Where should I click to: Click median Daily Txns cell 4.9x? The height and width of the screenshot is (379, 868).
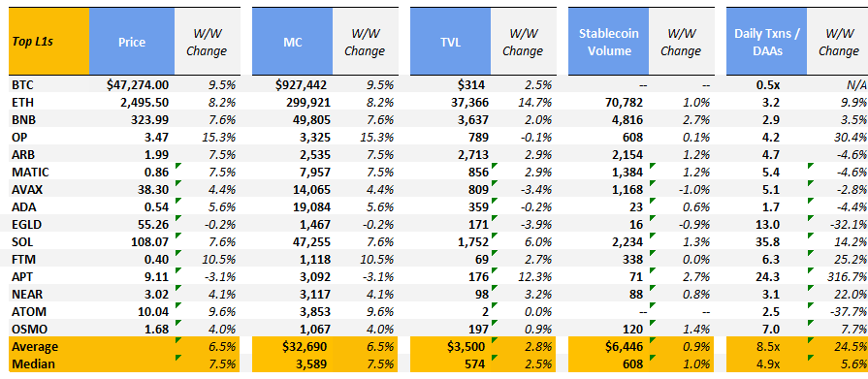click(767, 364)
